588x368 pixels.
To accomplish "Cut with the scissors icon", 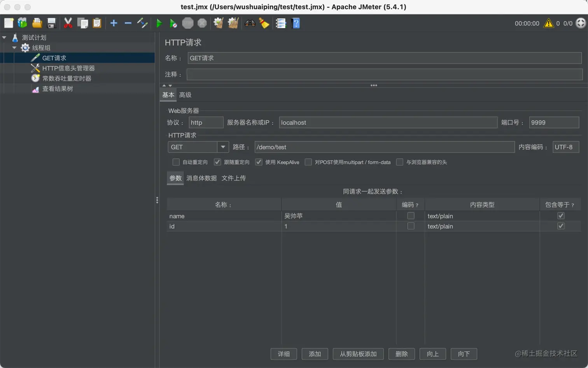I will (68, 23).
